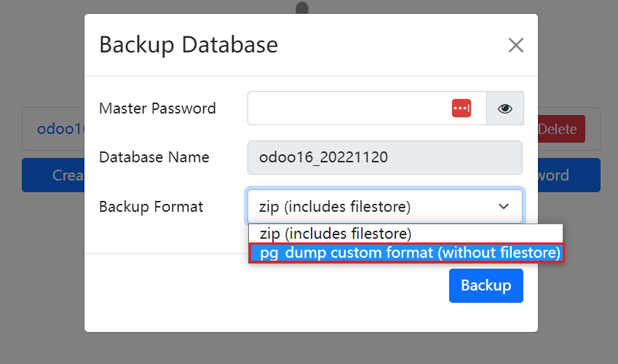Close the Backup Database dialog
The image size is (618, 364).
(x=515, y=45)
